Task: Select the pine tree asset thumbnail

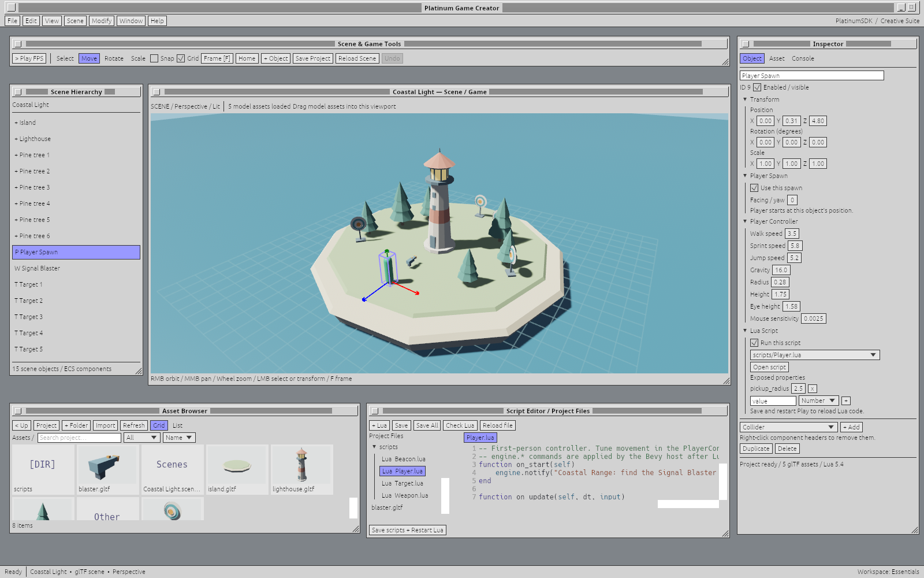Action: point(42,509)
